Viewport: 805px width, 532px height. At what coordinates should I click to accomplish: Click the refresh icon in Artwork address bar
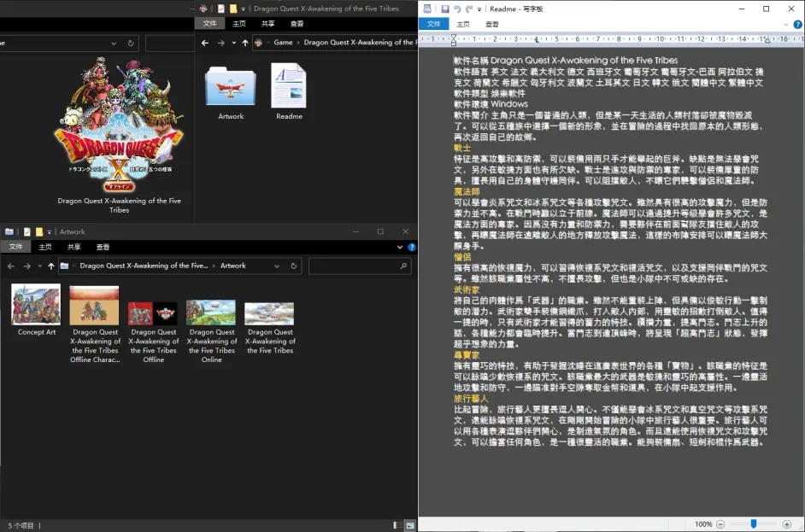point(293,266)
